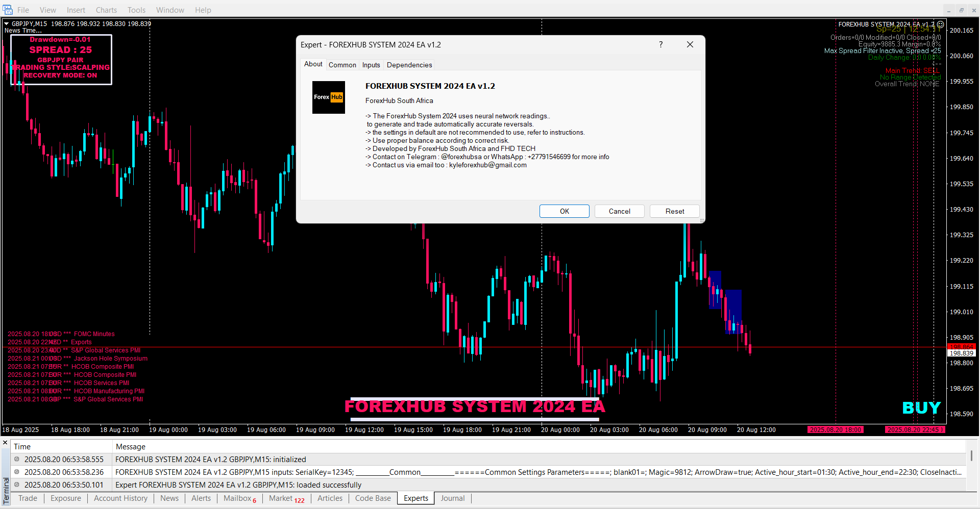Click the vertical 'Terminal' label on the panel edge
The image size is (980, 509).
(x=6, y=491)
